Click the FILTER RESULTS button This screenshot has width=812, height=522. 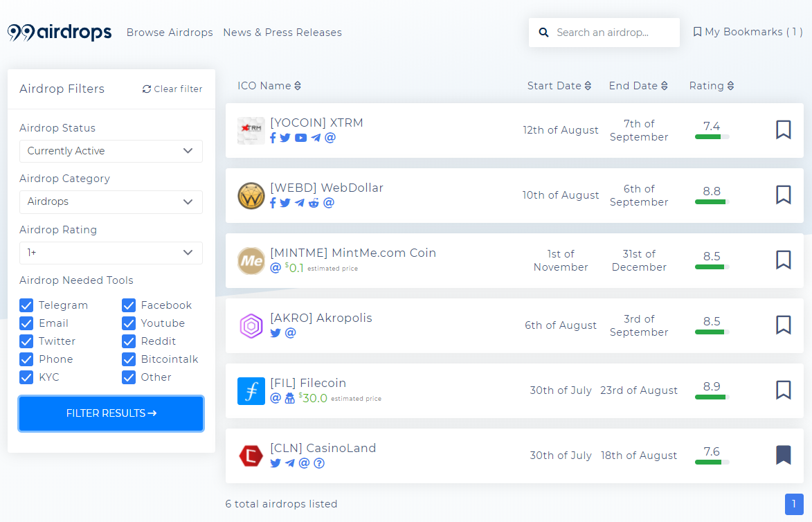pos(111,414)
